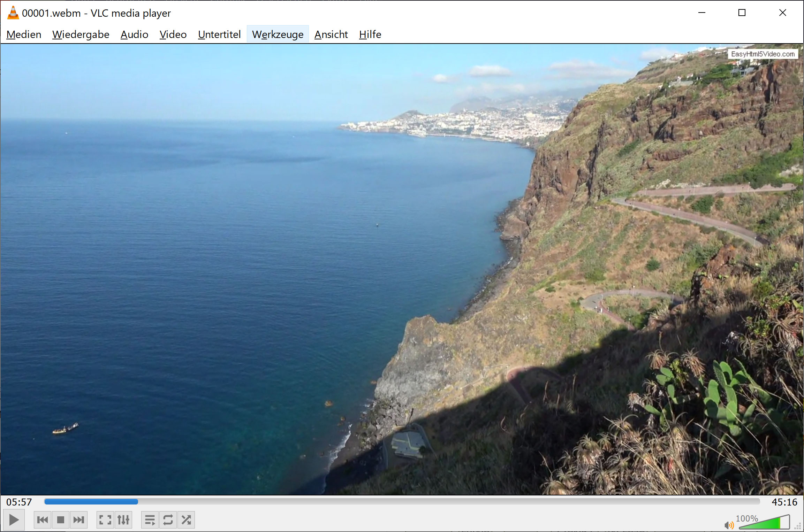Skip to previous media track

43,520
